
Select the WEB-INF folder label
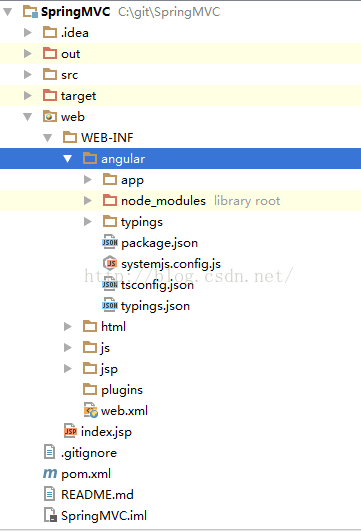click(107, 138)
